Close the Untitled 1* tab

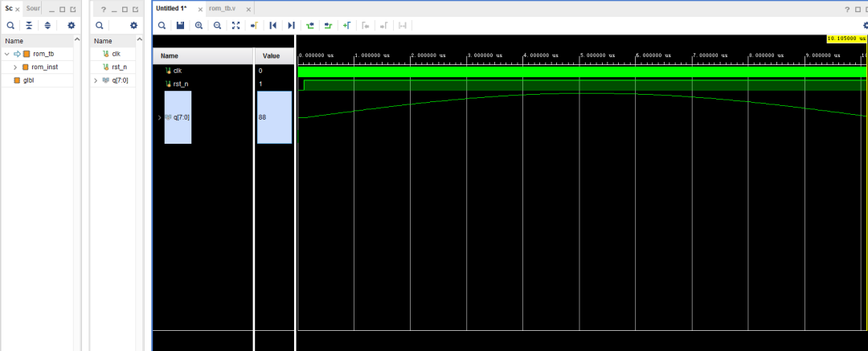[200, 10]
